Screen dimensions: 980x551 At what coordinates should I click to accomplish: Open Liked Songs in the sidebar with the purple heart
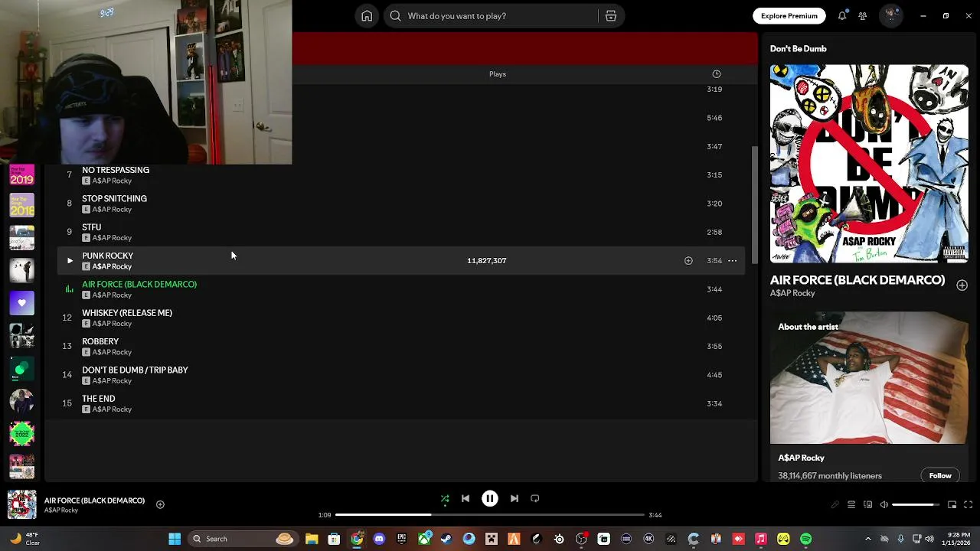click(21, 303)
